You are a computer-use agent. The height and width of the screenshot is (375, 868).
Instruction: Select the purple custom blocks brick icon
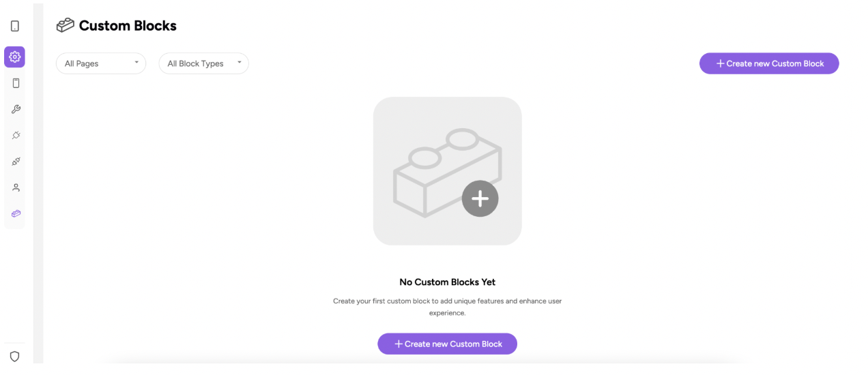16,213
